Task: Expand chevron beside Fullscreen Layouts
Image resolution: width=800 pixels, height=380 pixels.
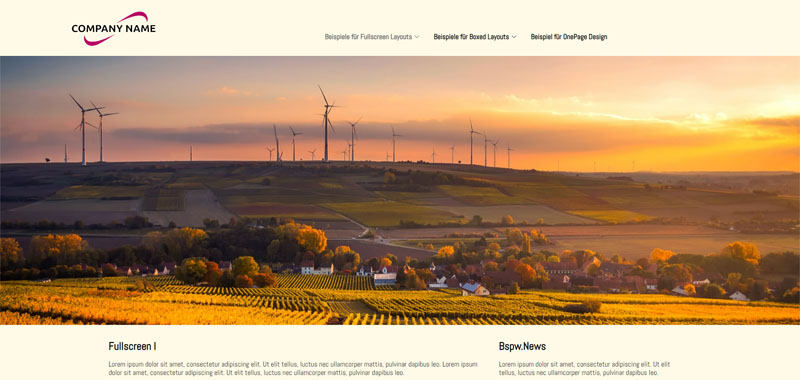Action: pyautogui.click(x=417, y=37)
